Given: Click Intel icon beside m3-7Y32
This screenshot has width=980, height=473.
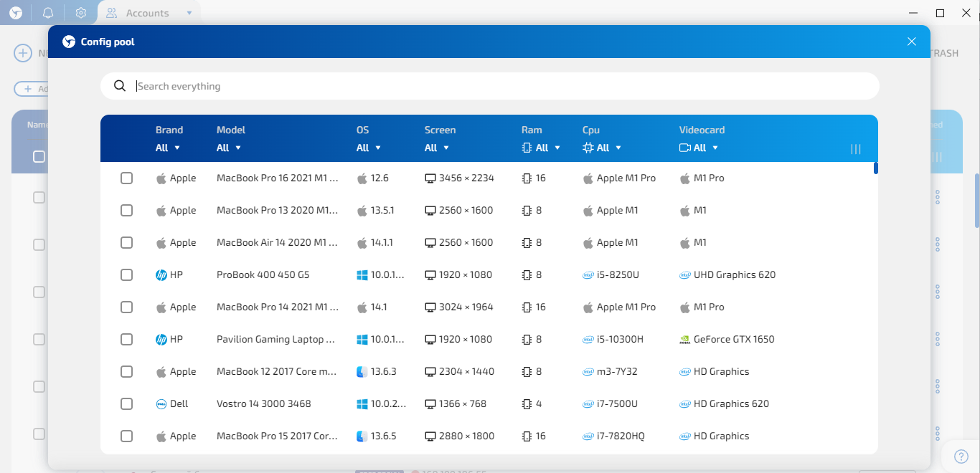Looking at the screenshot, I should pos(588,371).
